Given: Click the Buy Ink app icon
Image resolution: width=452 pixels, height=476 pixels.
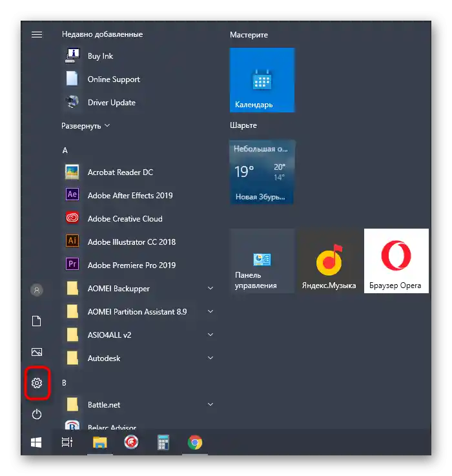Looking at the screenshot, I should [x=72, y=56].
